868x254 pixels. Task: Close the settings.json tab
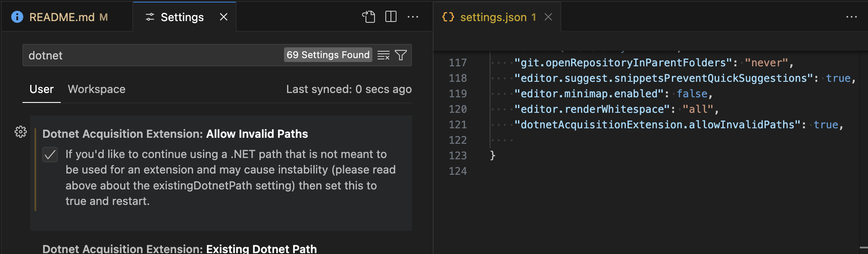click(548, 17)
